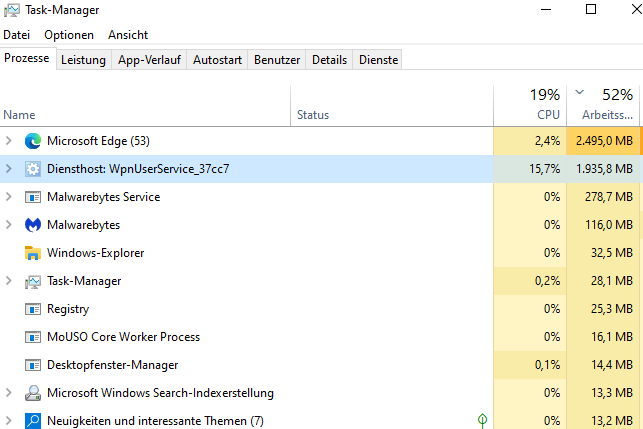Click the Search-Indexerstellung process icon

(x=32, y=393)
